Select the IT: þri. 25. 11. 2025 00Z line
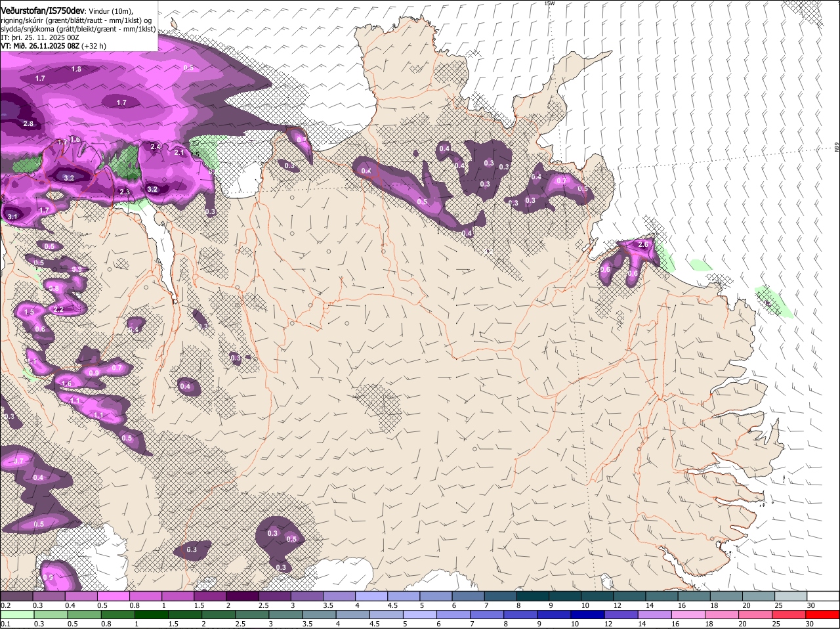Image resolution: width=840 pixels, height=629 pixels. pyautogui.click(x=40, y=37)
